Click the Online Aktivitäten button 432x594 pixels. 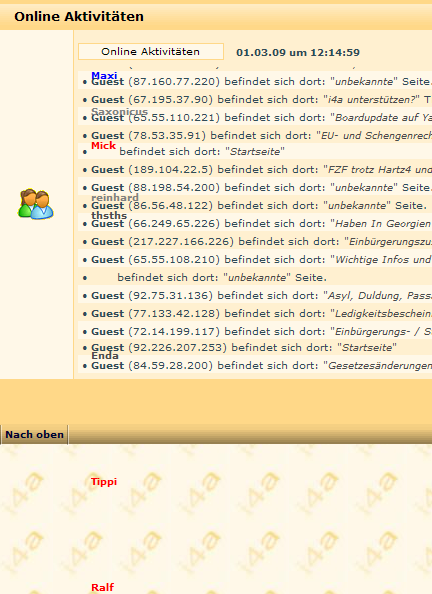pos(151,52)
